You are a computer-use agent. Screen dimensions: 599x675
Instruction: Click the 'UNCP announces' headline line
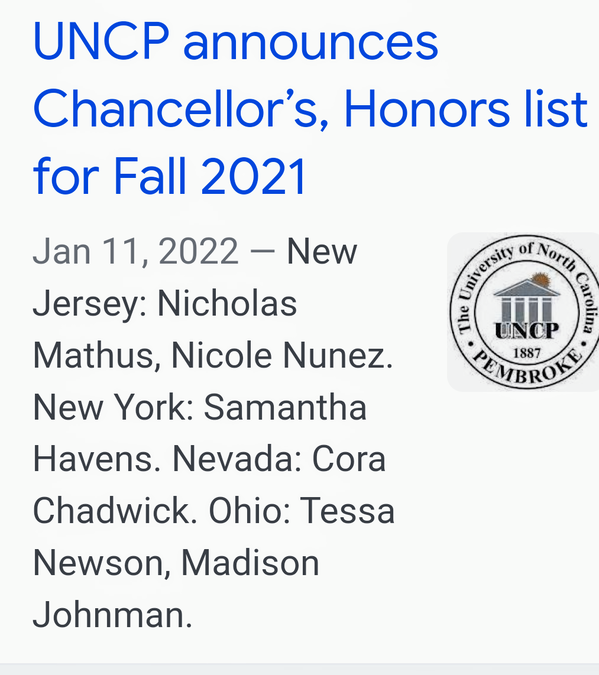236,42
